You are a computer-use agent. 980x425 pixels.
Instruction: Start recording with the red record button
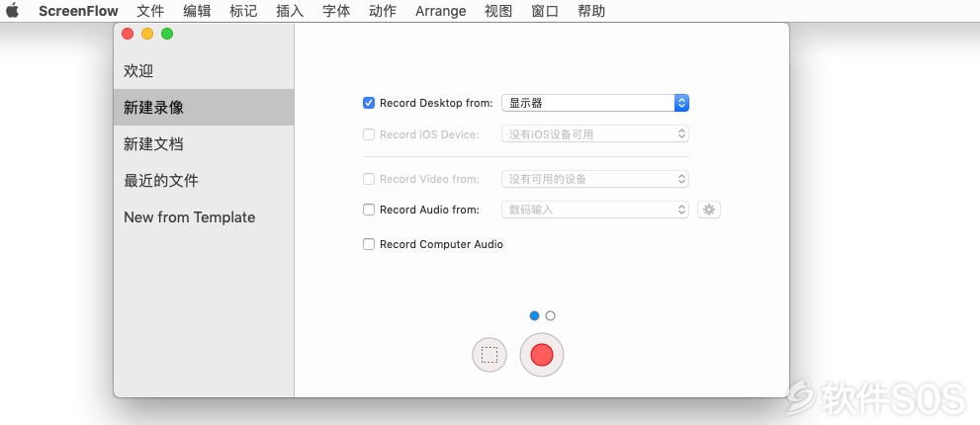542,355
